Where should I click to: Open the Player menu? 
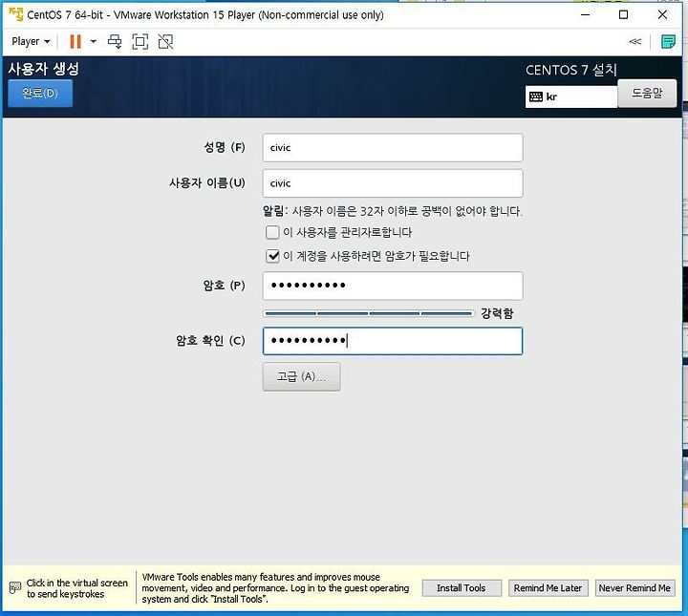point(31,42)
